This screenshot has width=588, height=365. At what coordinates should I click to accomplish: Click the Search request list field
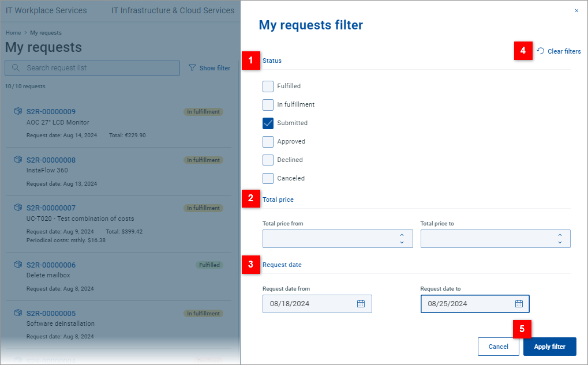pyautogui.click(x=98, y=68)
